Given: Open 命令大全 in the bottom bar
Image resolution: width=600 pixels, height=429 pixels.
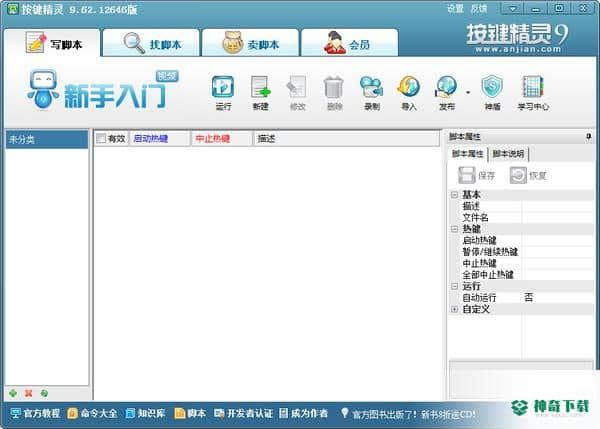Looking at the screenshot, I should point(93,413).
